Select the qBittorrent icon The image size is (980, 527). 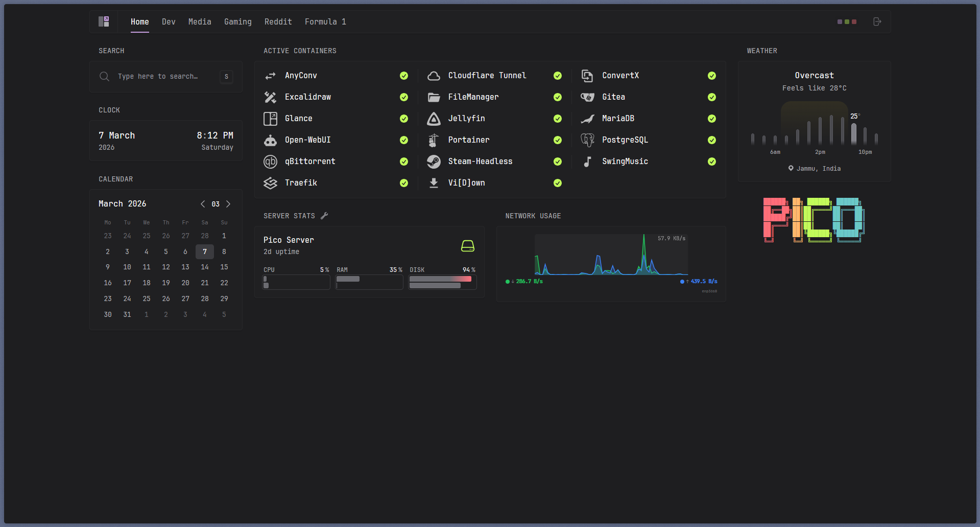[270, 162]
